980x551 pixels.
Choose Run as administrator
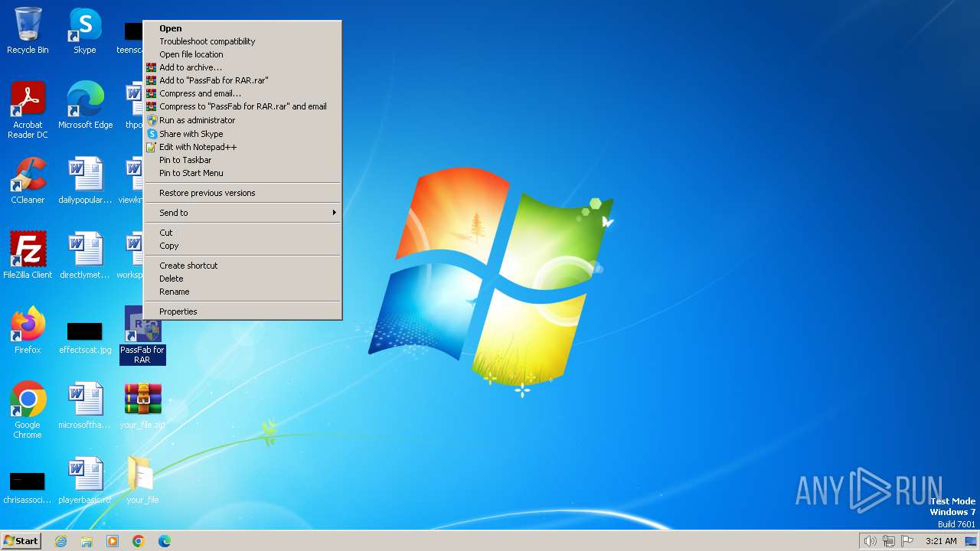pyautogui.click(x=242, y=120)
